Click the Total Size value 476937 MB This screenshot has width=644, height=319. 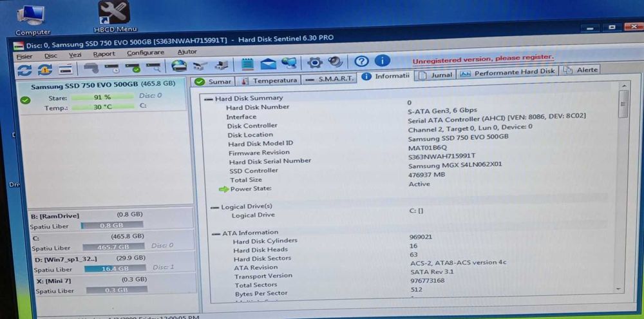click(427, 175)
